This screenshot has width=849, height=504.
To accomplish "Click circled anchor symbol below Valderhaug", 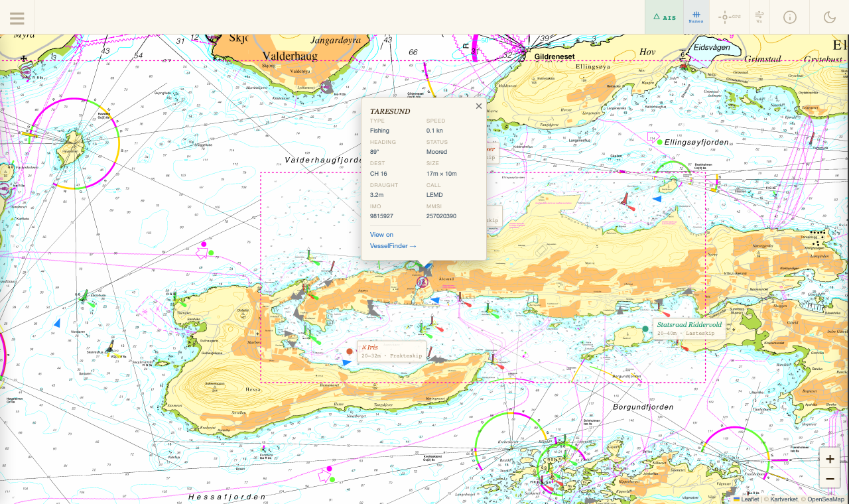I will [326, 86].
